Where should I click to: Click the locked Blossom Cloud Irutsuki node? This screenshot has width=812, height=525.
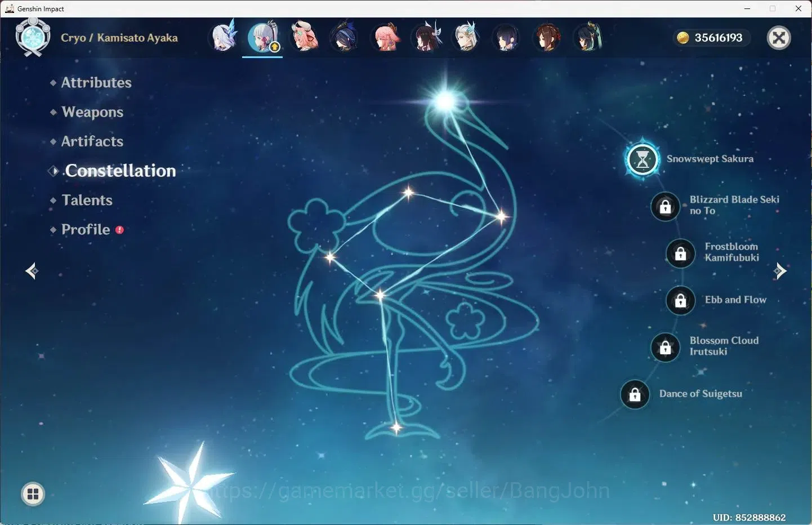[x=665, y=347]
